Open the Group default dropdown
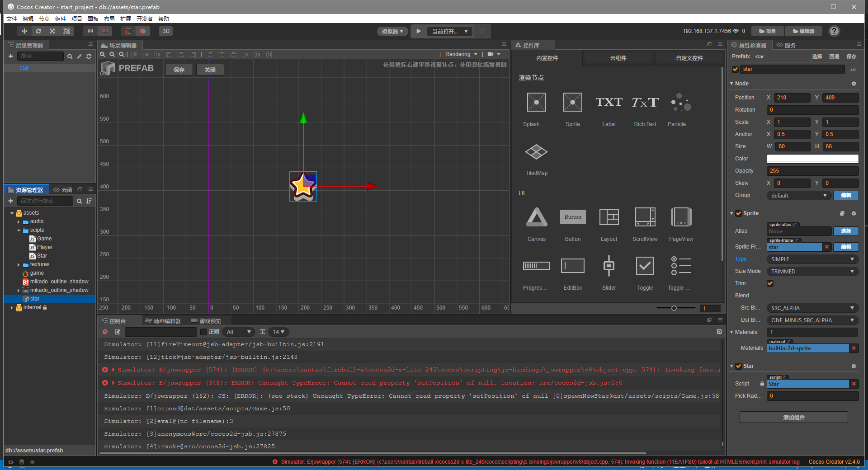The width and height of the screenshot is (868, 470). (798, 195)
